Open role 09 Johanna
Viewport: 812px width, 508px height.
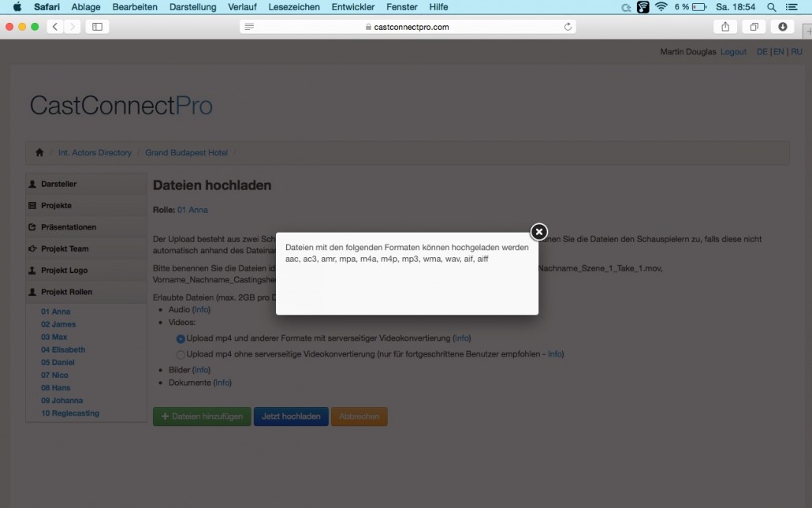tap(61, 400)
